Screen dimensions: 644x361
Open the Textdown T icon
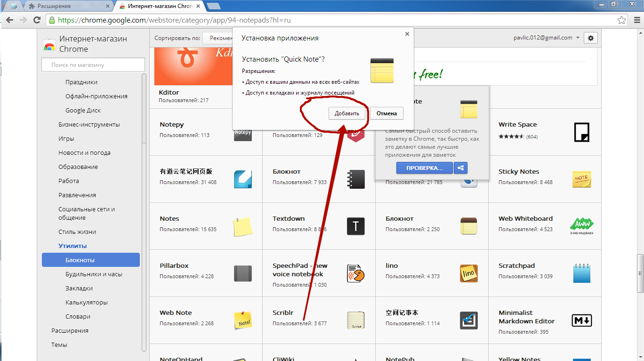coord(356,226)
